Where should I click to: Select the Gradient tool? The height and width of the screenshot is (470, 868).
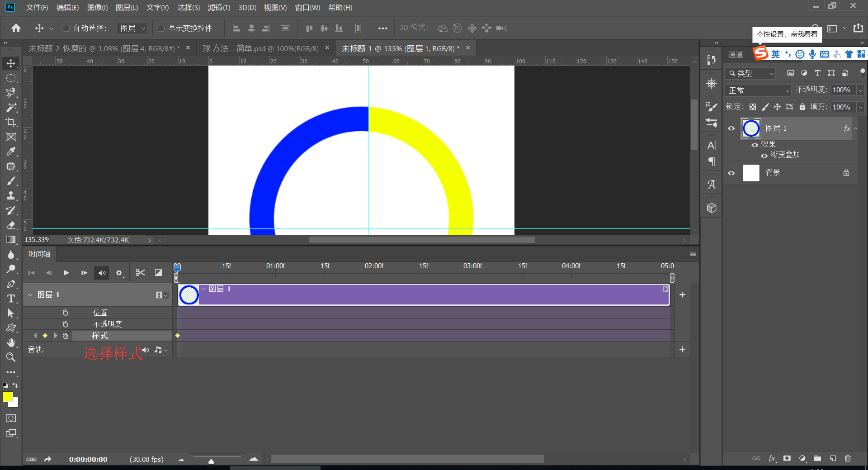(11, 240)
